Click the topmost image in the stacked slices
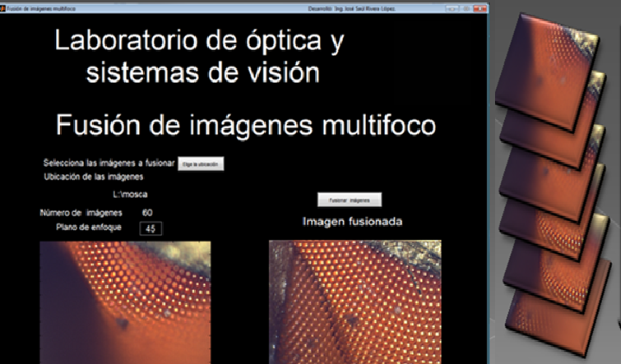 pos(547,71)
